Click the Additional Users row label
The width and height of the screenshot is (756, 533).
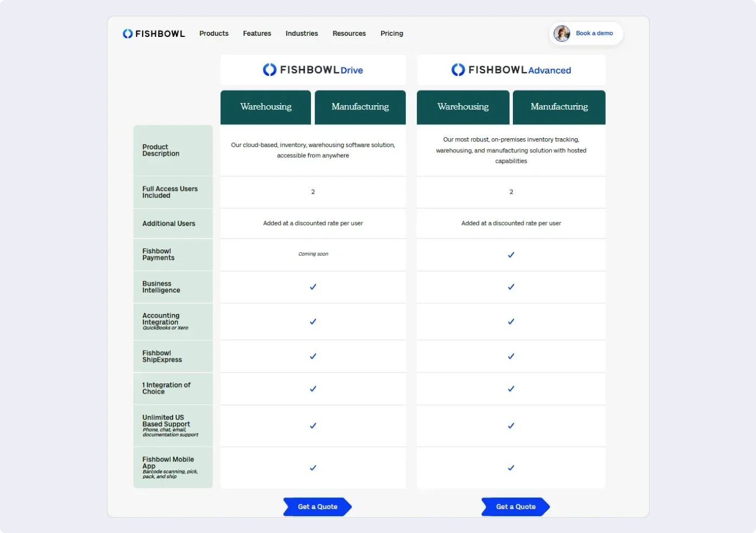(169, 223)
